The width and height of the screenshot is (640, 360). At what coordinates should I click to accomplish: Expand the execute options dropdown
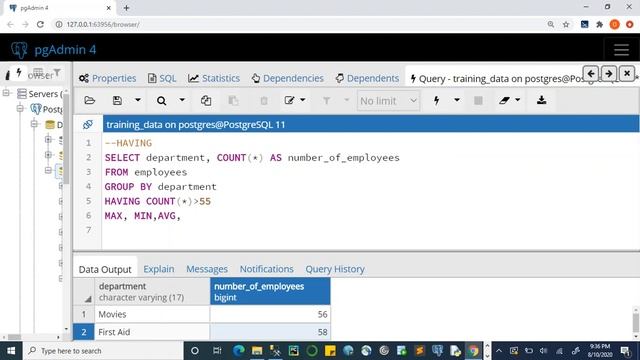(x=457, y=100)
